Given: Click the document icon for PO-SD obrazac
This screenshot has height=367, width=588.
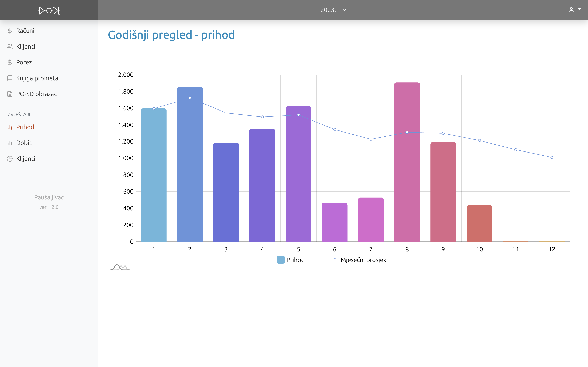Looking at the screenshot, I should pyautogui.click(x=10, y=94).
